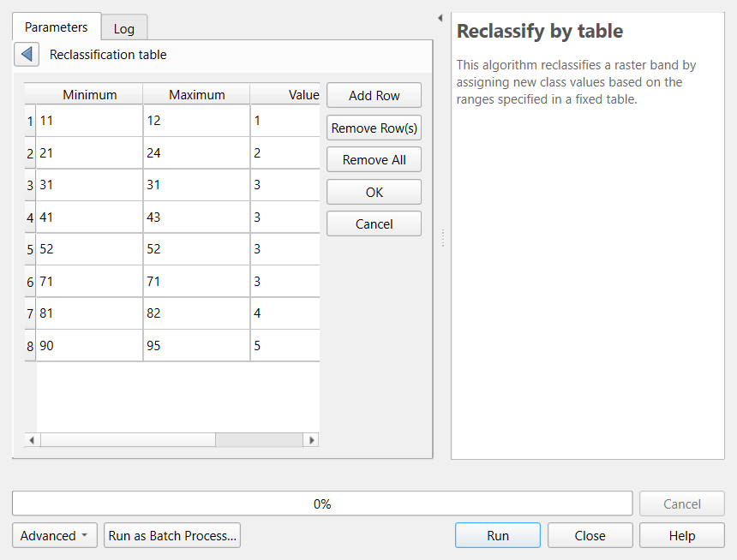Open Help for this algorithm
Screen dimensions: 737x560
point(682,535)
